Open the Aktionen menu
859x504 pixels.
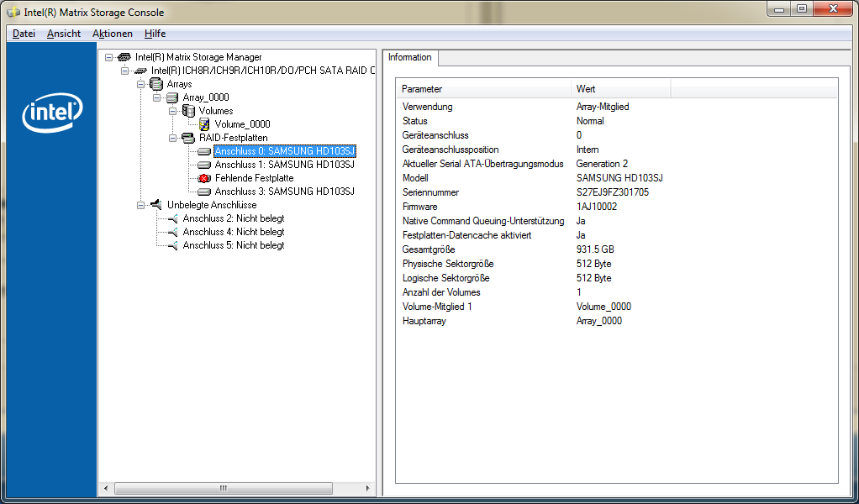[x=113, y=34]
